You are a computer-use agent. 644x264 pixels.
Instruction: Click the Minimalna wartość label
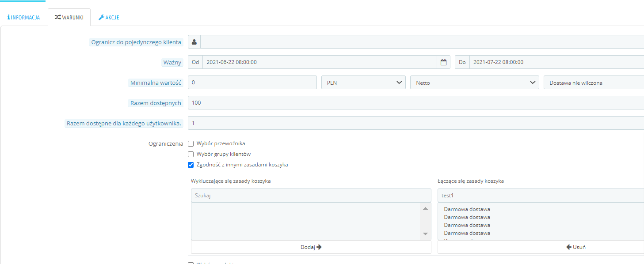156,83
